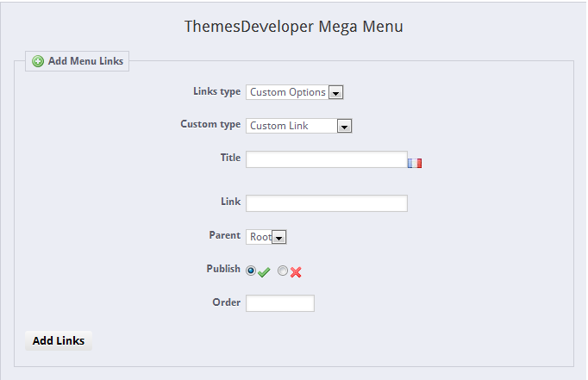
Task: Select the Publish yes radio button
Action: [x=251, y=271]
